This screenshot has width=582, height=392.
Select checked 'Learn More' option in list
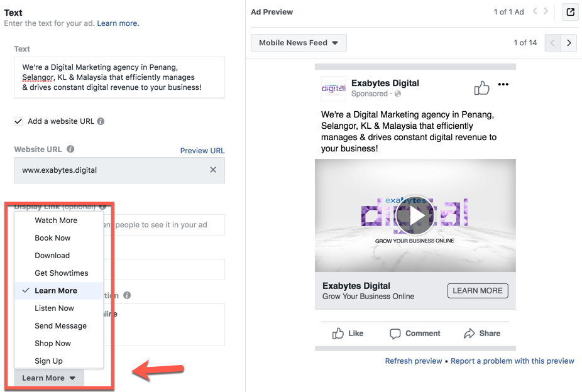58,291
